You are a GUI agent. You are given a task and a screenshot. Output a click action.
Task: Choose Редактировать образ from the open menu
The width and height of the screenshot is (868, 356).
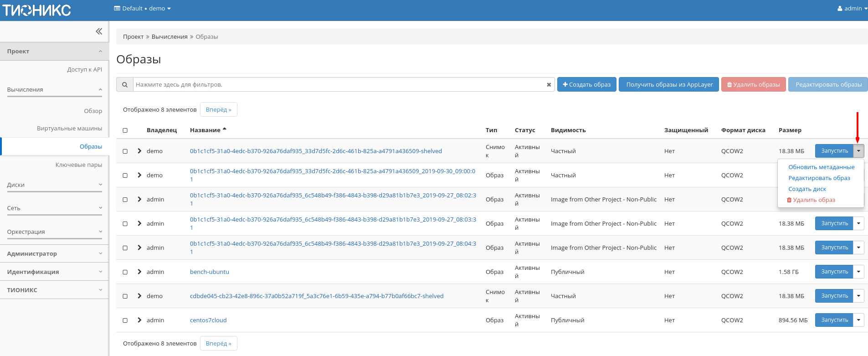point(819,178)
